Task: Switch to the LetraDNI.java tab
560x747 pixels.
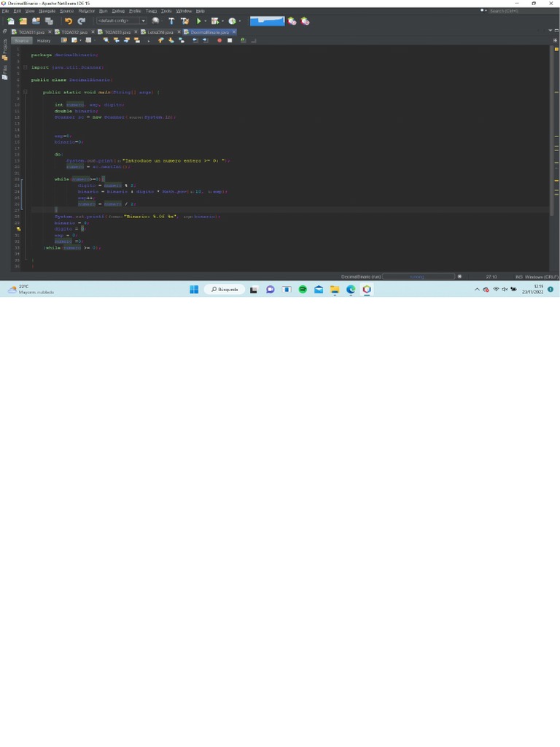Action: [x=160, y=32]
